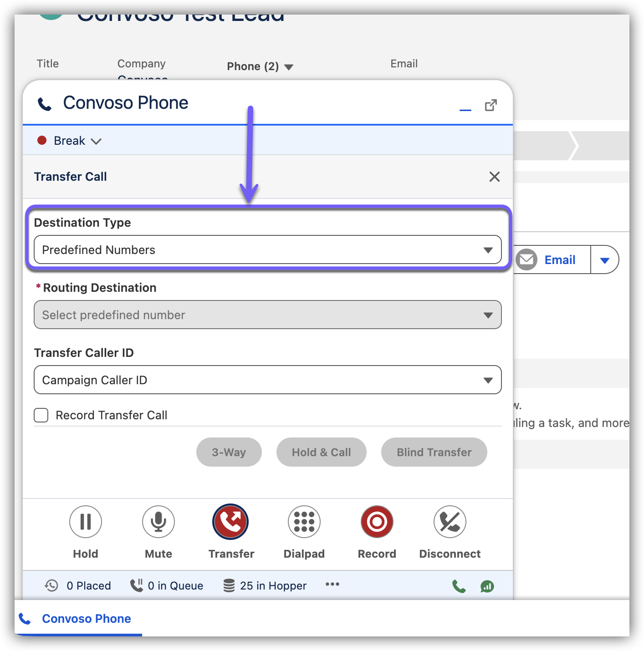Open the green chat stats icon

487,586
